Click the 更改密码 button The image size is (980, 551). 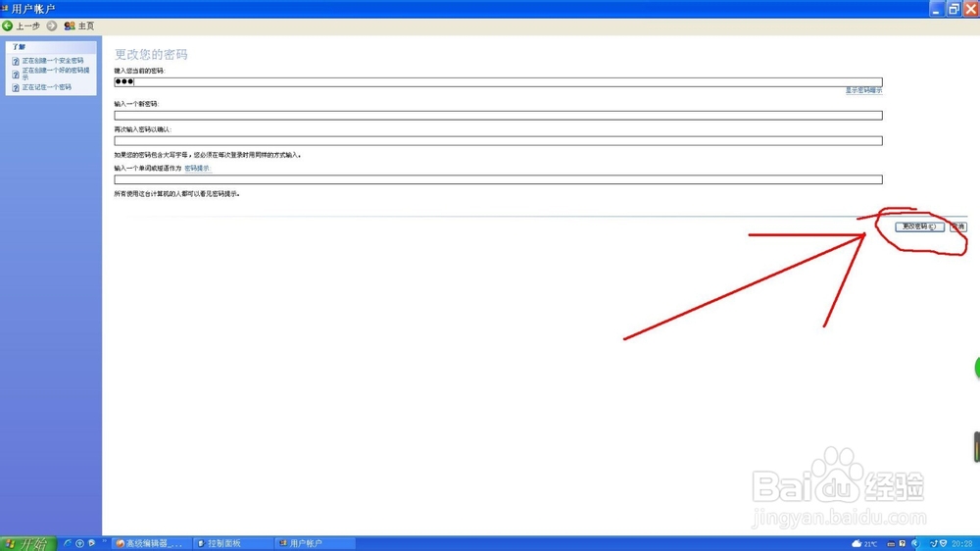coord(919,226)
